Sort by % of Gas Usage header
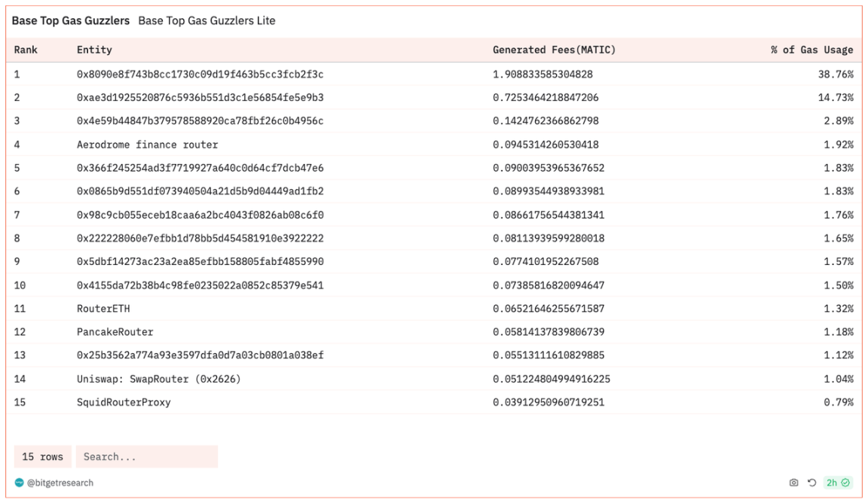This screenshot has height=503, width=868. click(x=811, y=50)
